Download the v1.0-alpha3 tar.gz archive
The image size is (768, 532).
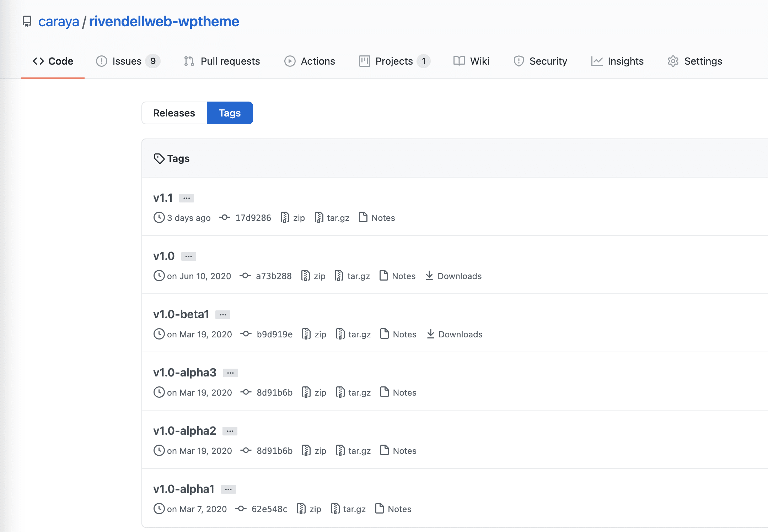tap(353, 392)
